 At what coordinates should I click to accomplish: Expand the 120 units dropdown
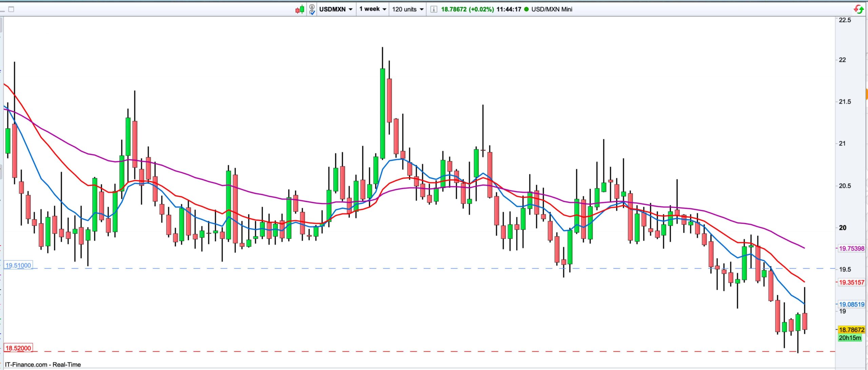(x=408, y=10)
